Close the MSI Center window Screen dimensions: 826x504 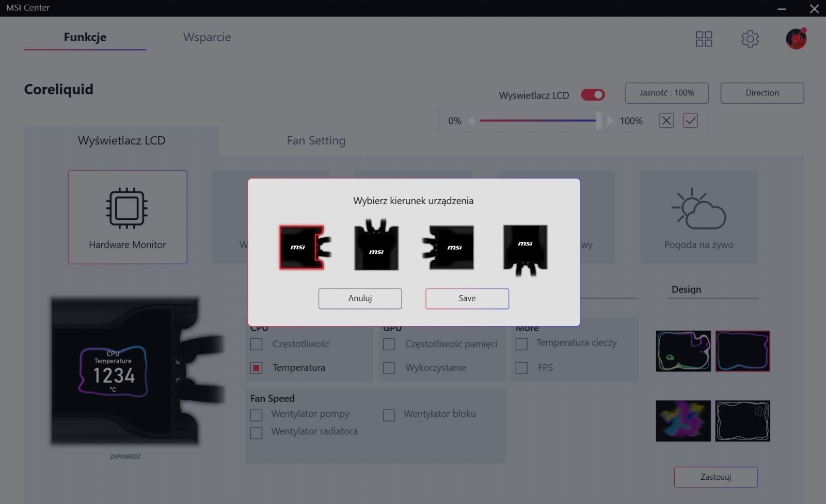[814, 8]
